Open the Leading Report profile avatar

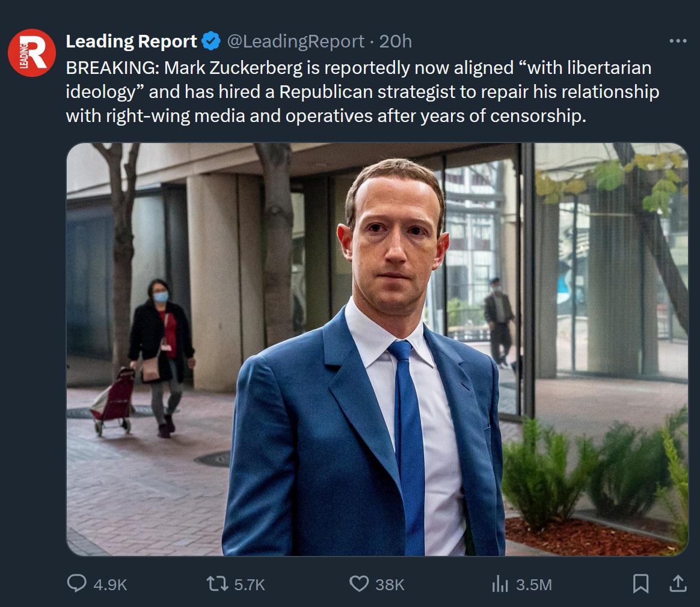coord(32,53)
